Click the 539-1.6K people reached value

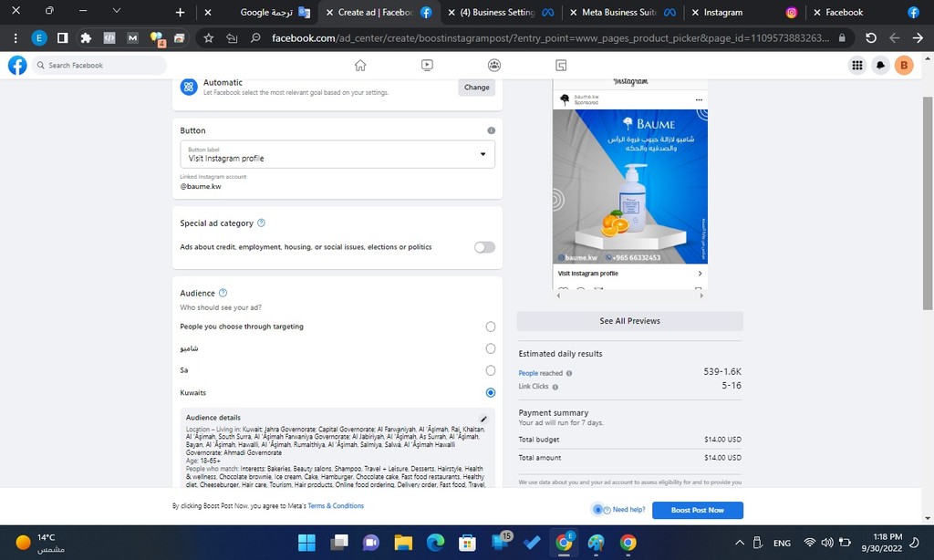pyautogui.click(x=722, y=372)
